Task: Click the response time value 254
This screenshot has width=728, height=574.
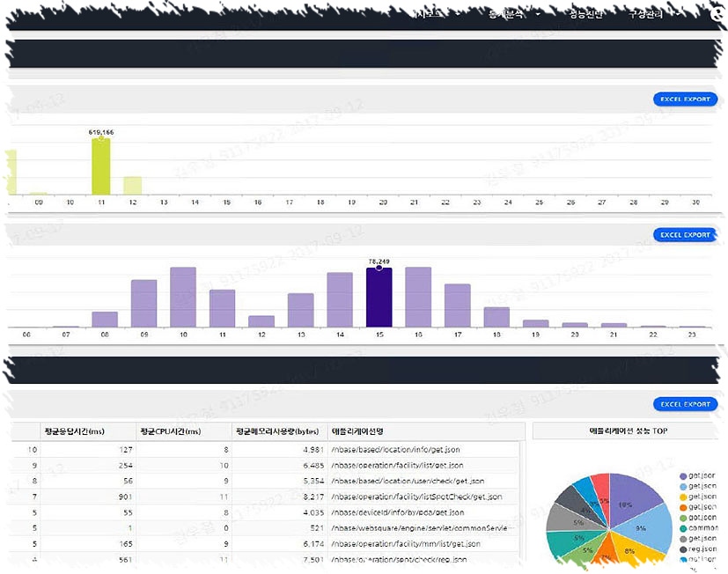Action: 125,466
